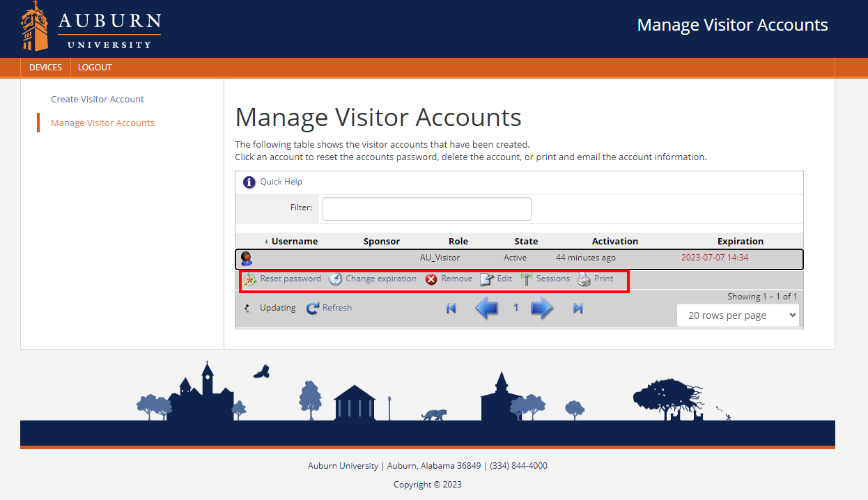Select LOGOUT in the orange bar
868x500 pixels.
[x=95, y=68]
